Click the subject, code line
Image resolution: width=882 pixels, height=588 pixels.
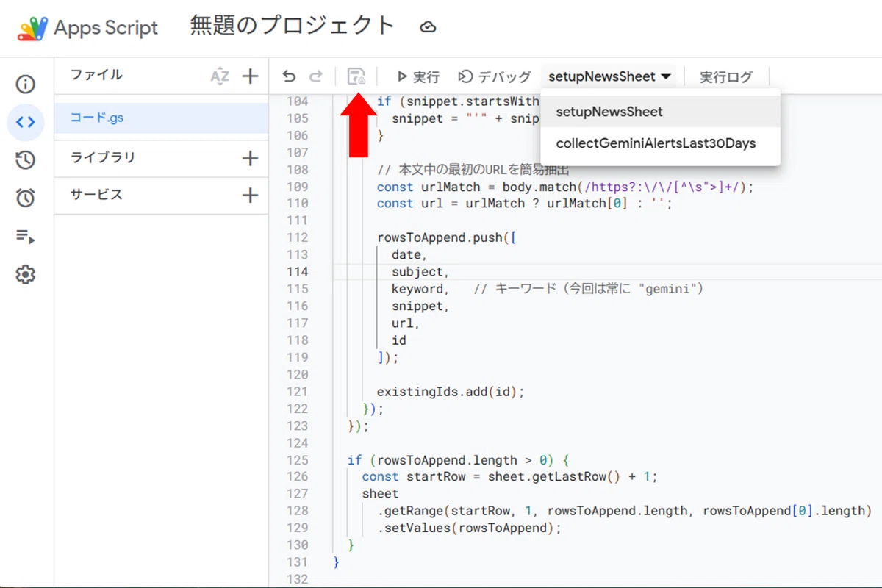point(420,272)
